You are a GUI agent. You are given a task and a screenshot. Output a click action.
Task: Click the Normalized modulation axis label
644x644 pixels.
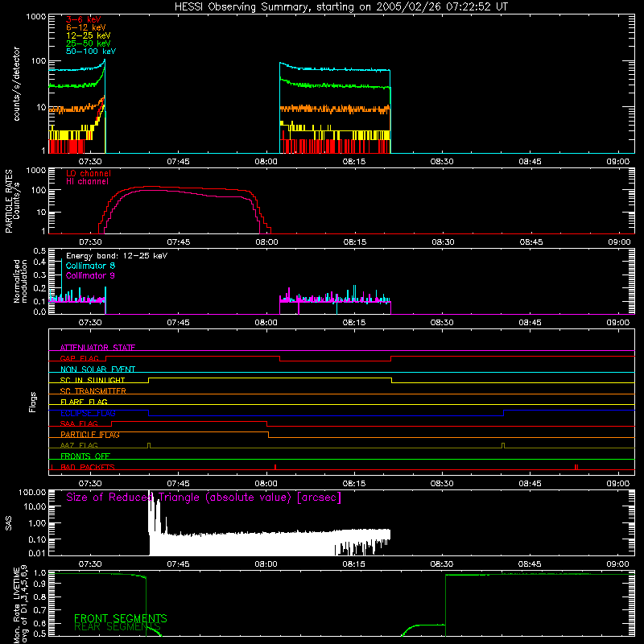20,281
